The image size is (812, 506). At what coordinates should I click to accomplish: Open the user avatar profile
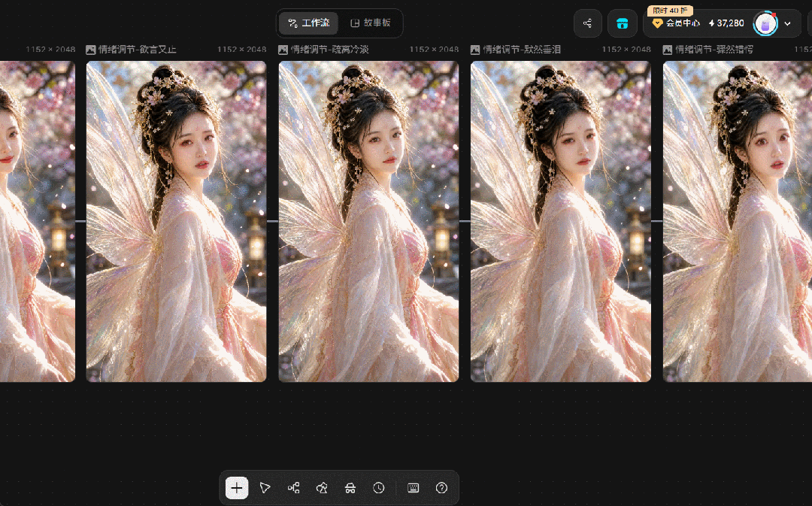(x=765, y=23)
